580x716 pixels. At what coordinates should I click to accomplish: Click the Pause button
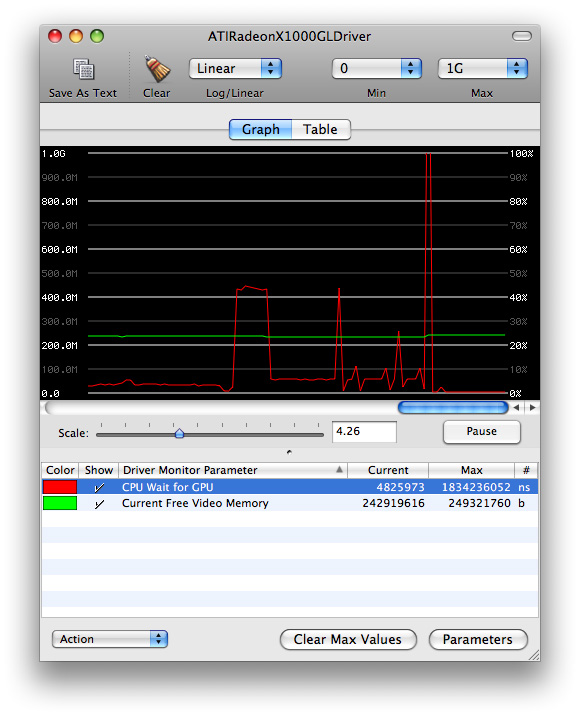pyautogui.click(x=481, y=432)
